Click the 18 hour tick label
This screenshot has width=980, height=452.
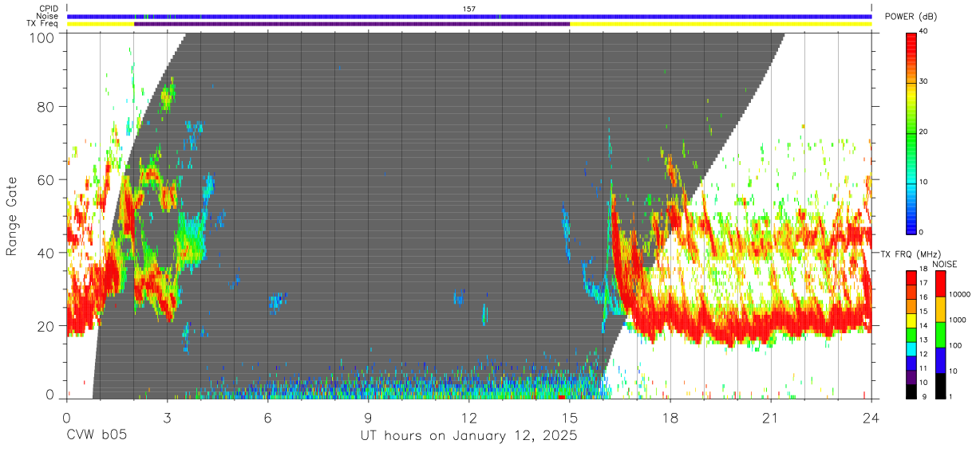click(670, 419)
